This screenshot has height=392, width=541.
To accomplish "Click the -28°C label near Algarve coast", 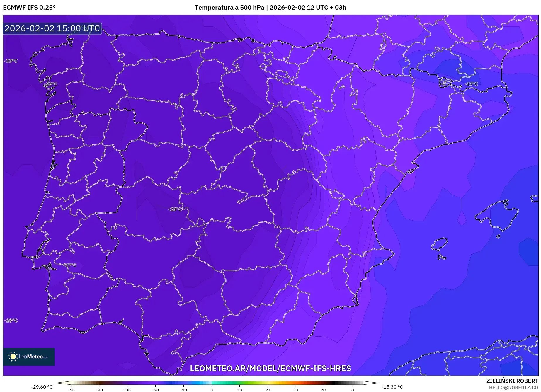I will coord(11,321).
